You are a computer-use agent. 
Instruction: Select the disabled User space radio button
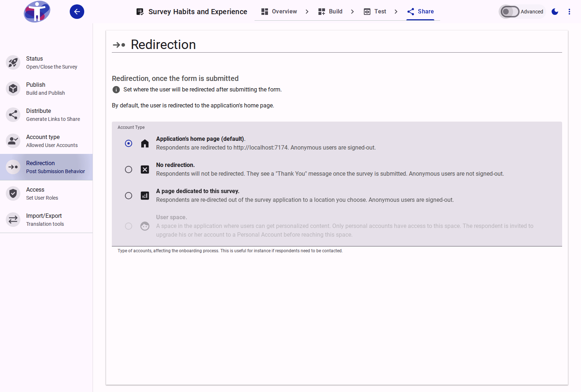pos(129,226)
